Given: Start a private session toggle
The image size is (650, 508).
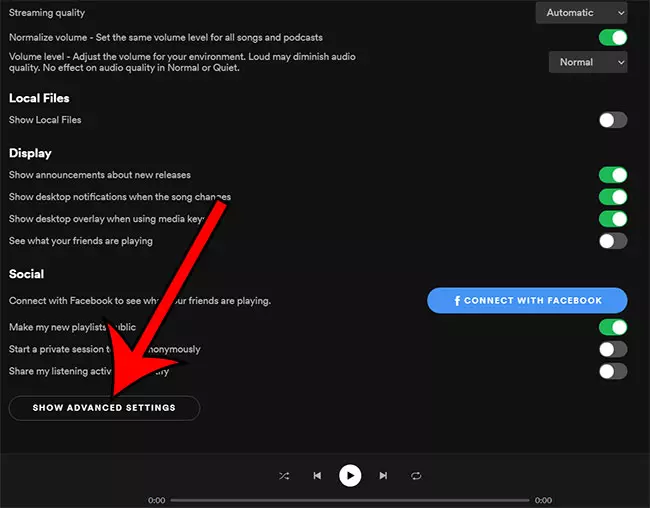Looking at the screenshot, I should (x=612, y=349).
